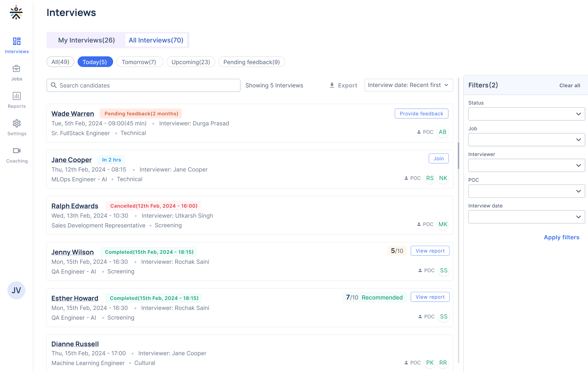Click into the Search candidates field
This screenshot has height=372, width=588.
[143, 85]
